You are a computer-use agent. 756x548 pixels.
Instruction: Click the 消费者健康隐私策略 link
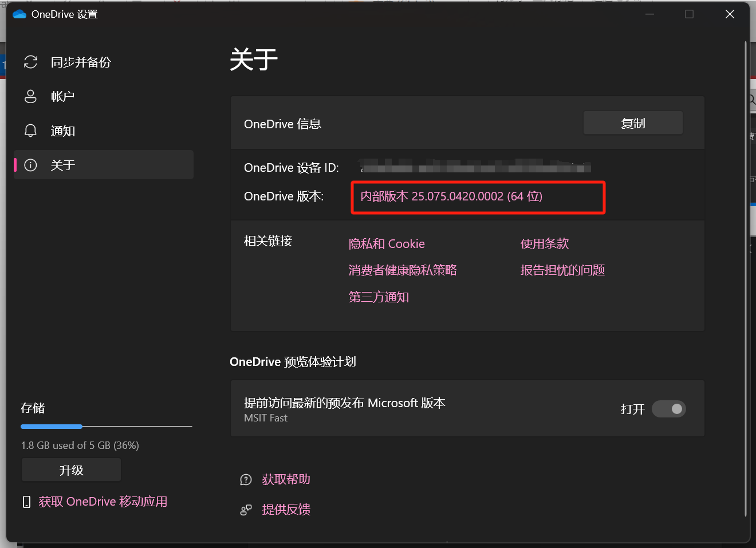tap(403, 270)
